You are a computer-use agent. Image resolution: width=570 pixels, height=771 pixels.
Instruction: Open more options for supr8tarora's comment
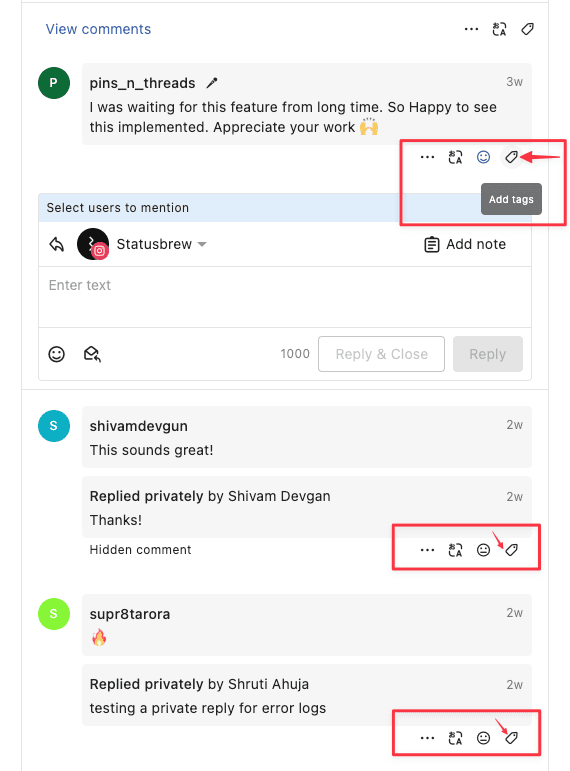(x=427, y=738)
